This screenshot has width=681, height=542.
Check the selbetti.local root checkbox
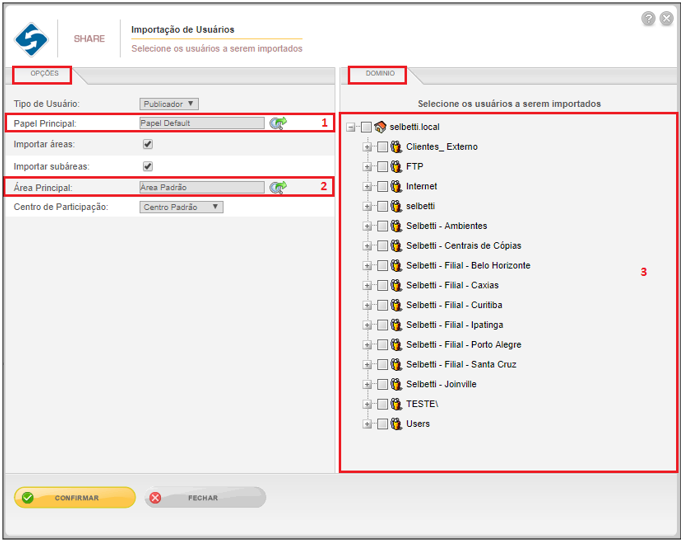367,127
